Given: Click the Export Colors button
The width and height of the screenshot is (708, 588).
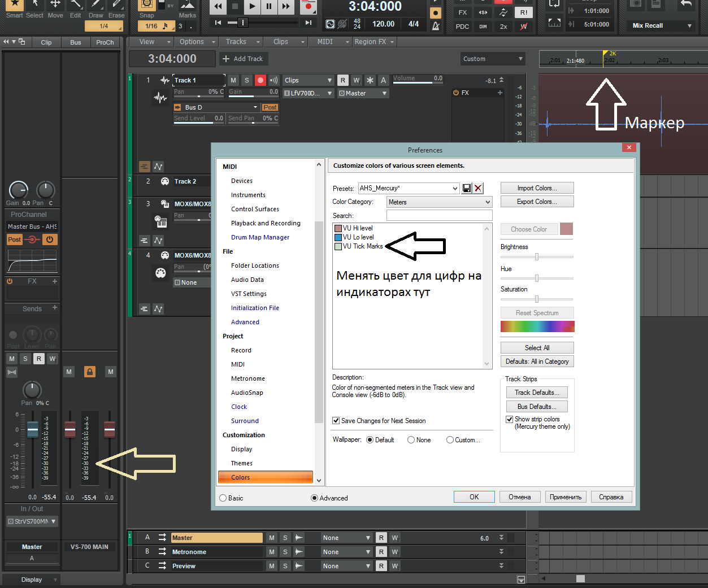Looking at the screenshot, I should pos(537,202).
